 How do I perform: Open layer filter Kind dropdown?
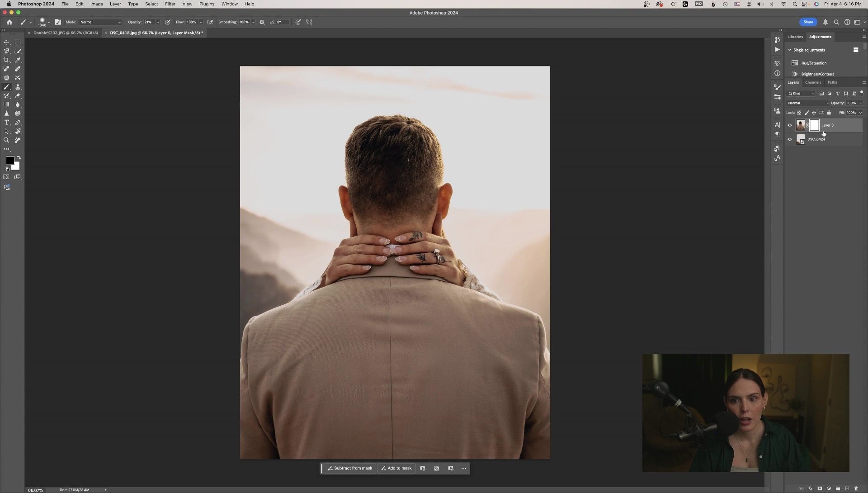point(801,94)
